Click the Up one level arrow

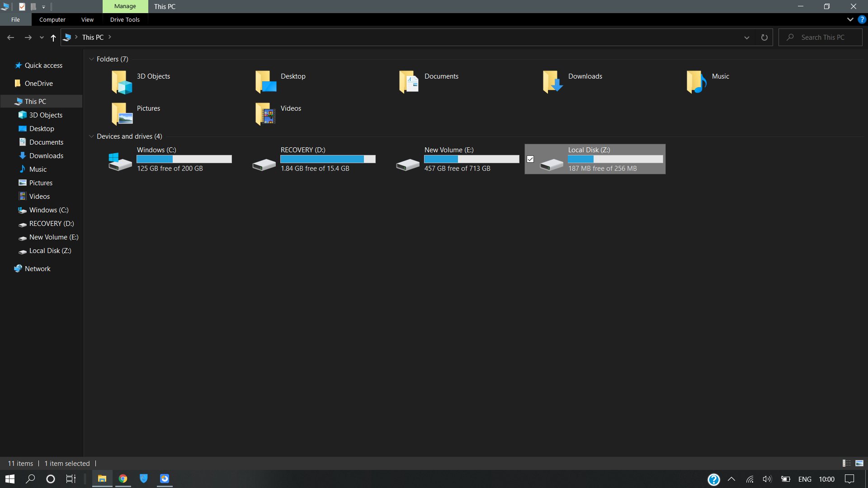53,38
